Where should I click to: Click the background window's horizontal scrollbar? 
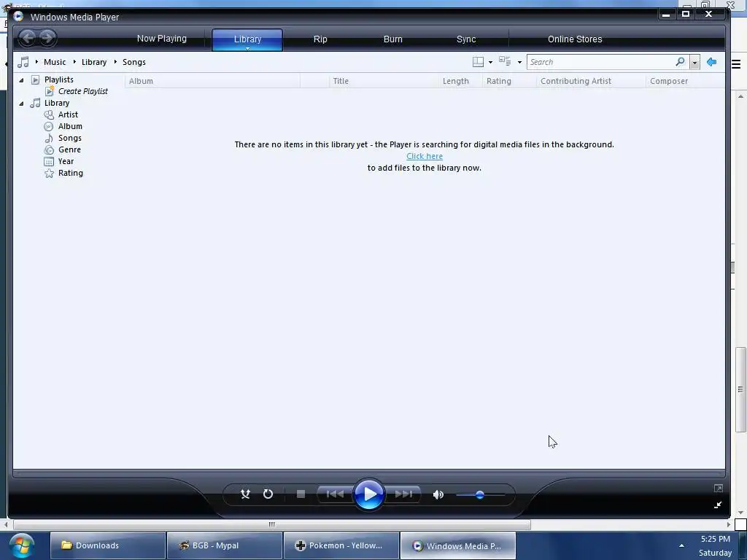tap(271, 524)
